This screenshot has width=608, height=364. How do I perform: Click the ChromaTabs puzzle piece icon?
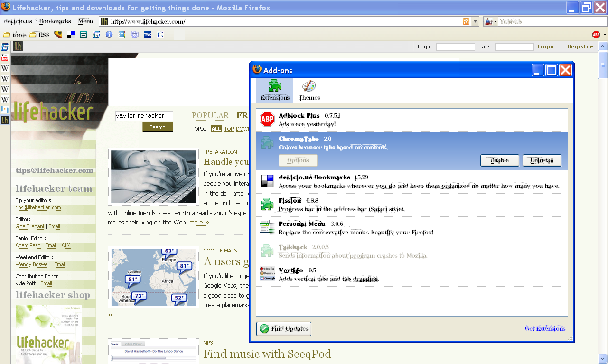tap(267, 142)
